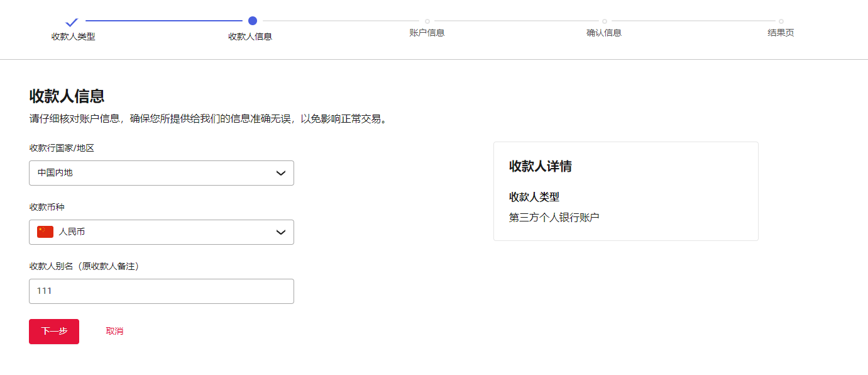Select the 确认信息 step label
868x375 pixels.
604,33
